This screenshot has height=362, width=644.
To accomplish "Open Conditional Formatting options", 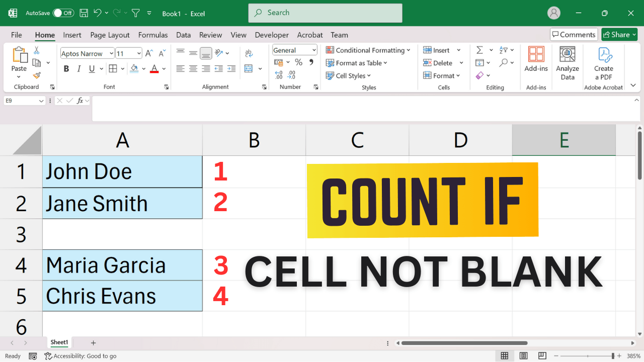I will pos(369,50).
